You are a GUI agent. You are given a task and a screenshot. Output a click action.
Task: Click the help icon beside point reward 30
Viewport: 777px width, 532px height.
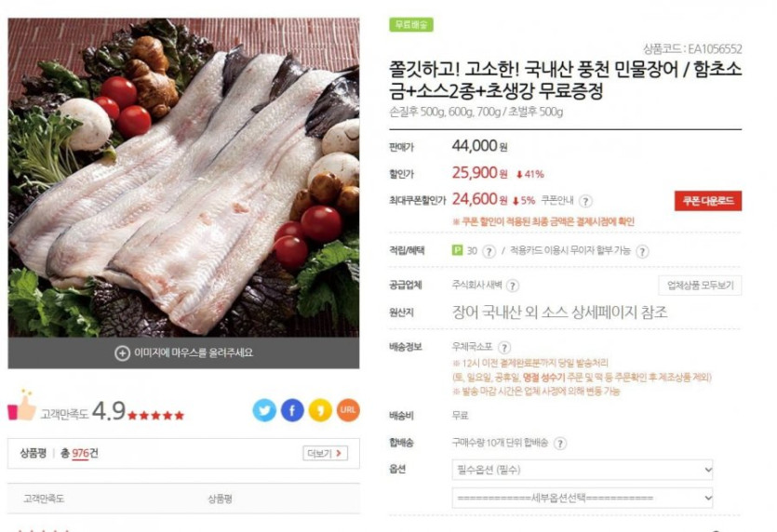pyautogui.click(x=489, y=252)
